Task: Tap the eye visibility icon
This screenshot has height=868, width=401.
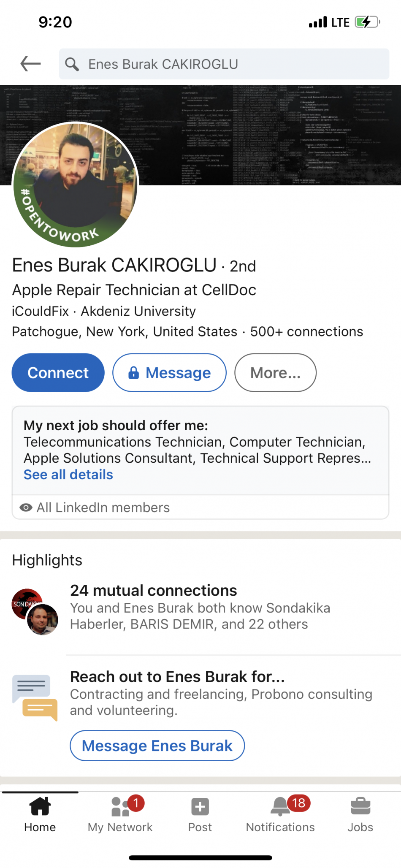Action: (x=26, y=507)
